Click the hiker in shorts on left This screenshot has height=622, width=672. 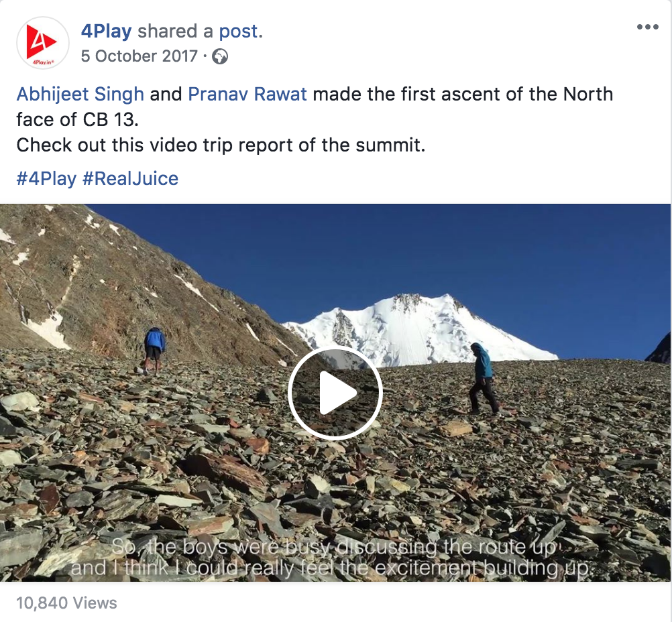[x=154, y=351]
